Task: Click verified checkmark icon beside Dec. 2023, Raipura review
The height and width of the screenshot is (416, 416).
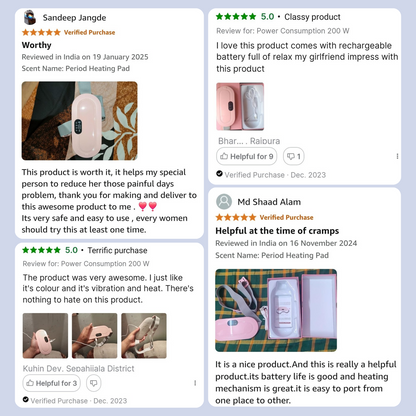Action: click(x=219, y=174)
